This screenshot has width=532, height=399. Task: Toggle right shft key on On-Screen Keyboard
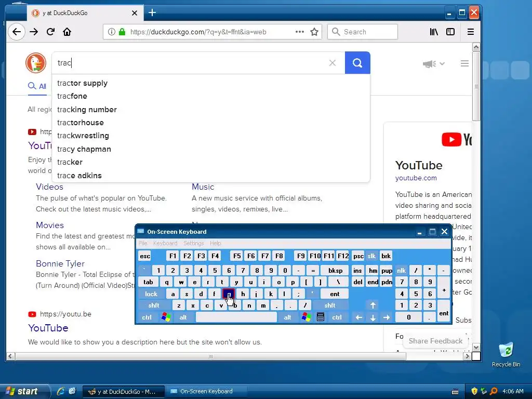click(330, 305)
